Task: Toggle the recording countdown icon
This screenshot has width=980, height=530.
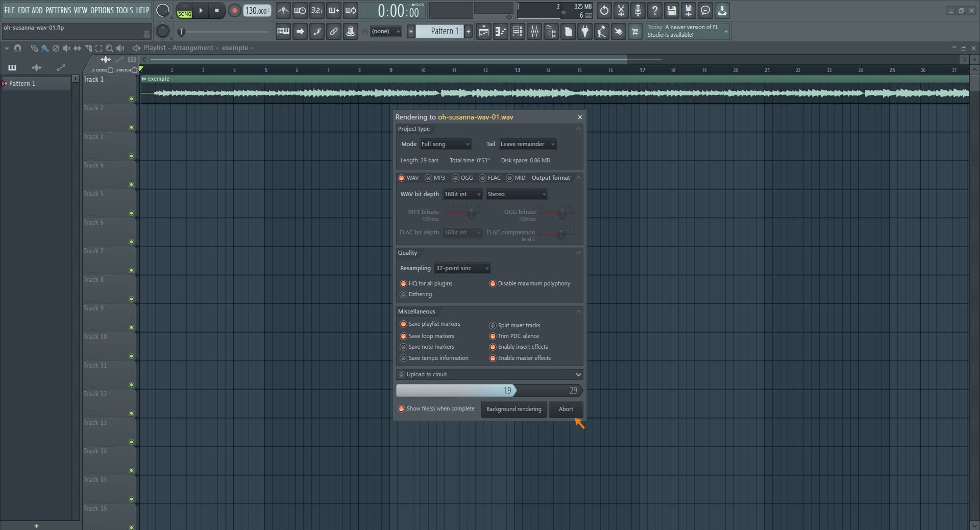Action: coord(317,10)
